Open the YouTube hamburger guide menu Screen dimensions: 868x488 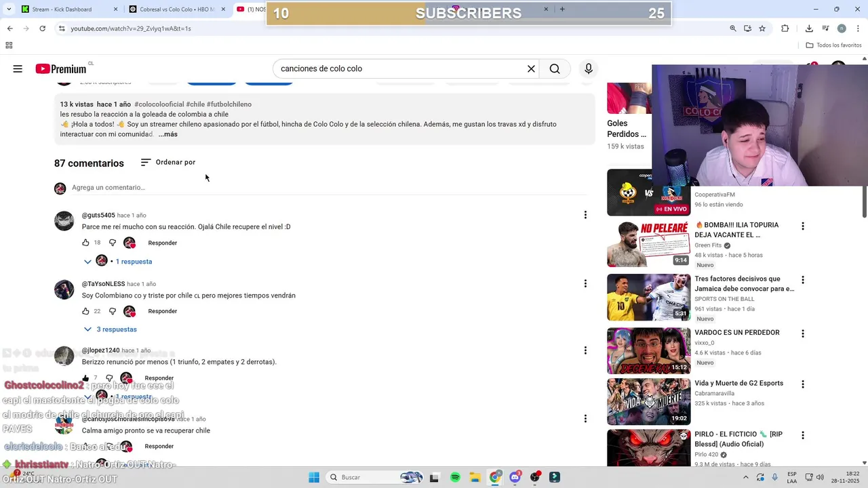(18, 68)
